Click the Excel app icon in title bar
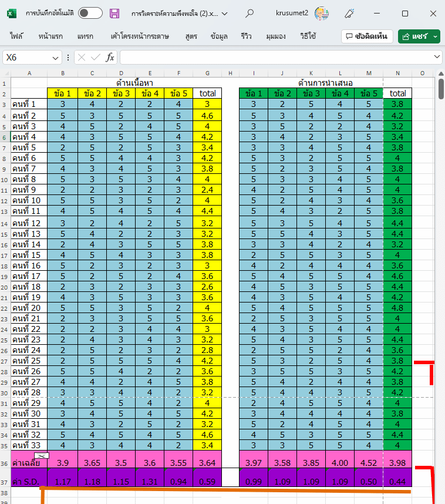Image resolution: width=445 pixels, height=504 pixels. pyautogui.click(x=12, y=13)
